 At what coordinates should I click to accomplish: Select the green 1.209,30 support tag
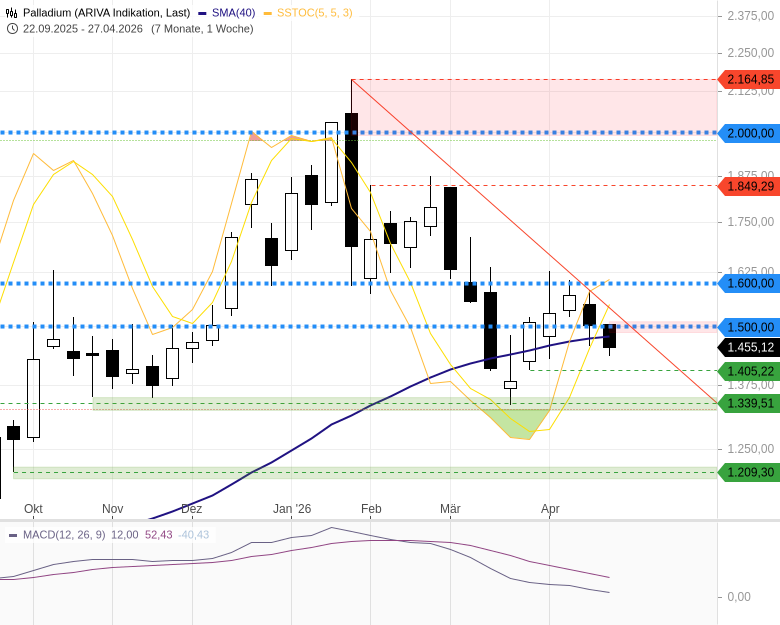point(749,472)
